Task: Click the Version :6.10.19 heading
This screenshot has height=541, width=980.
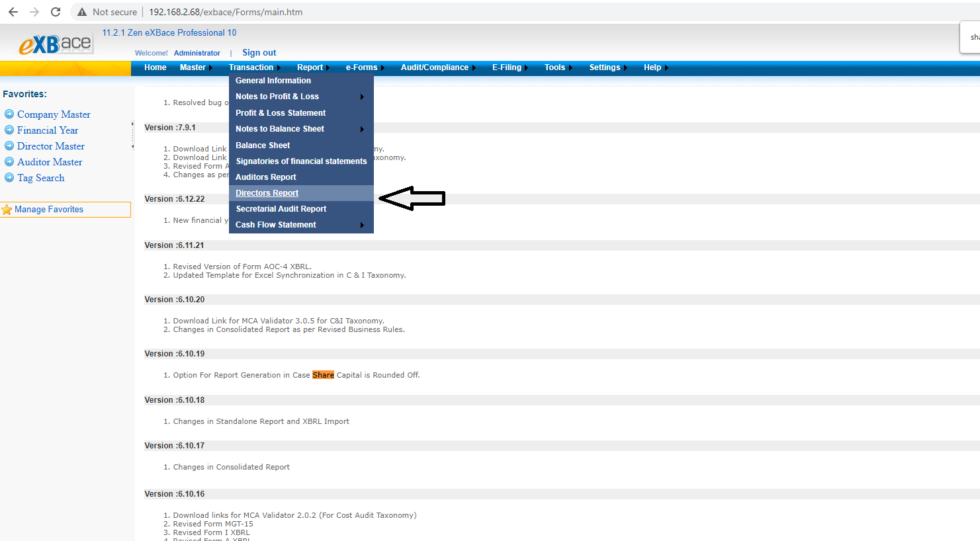Action: point(174,354)
